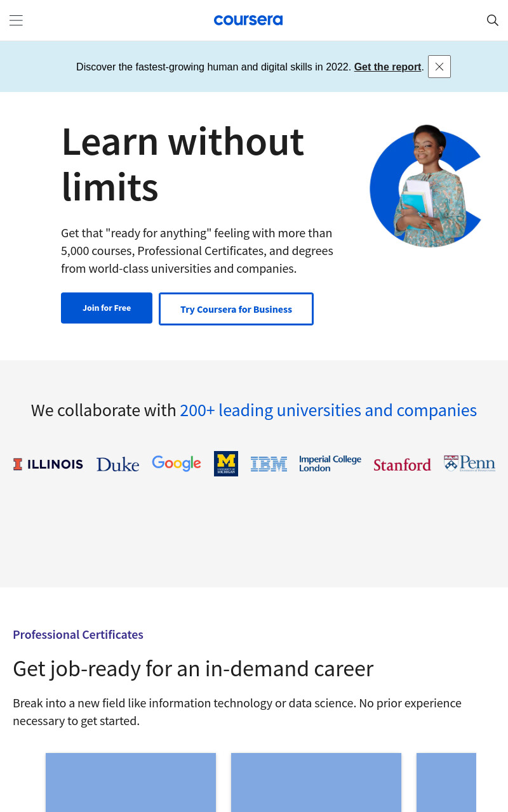Viewport: 508px width, 812px height.
Task: Open the hamburger navigation menu
Action: pos(16,20)
